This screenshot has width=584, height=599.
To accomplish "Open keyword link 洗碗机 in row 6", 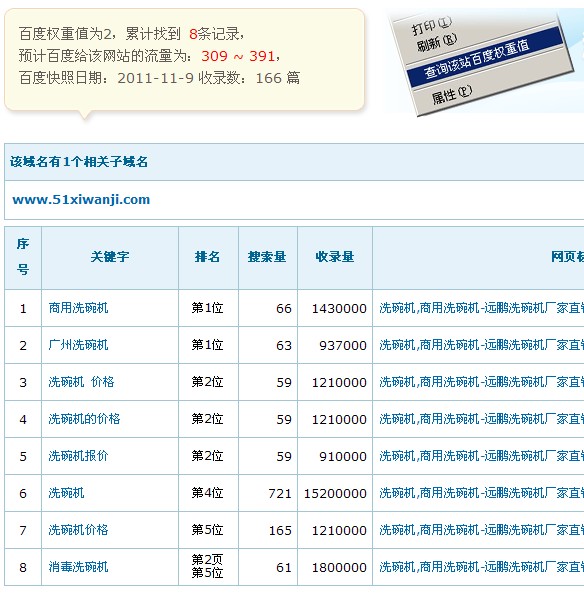I will pos(66,493).
